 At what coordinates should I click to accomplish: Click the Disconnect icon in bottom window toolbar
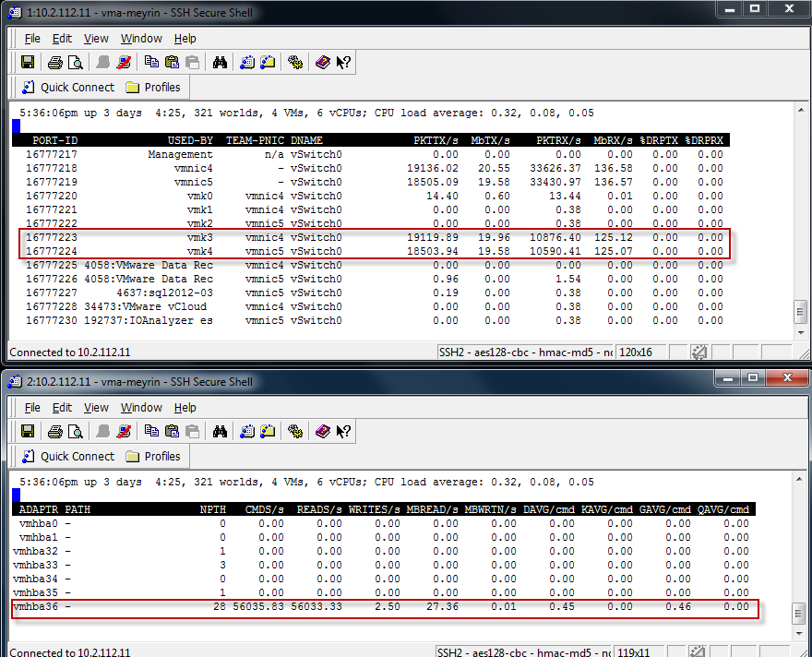(124, 431)
